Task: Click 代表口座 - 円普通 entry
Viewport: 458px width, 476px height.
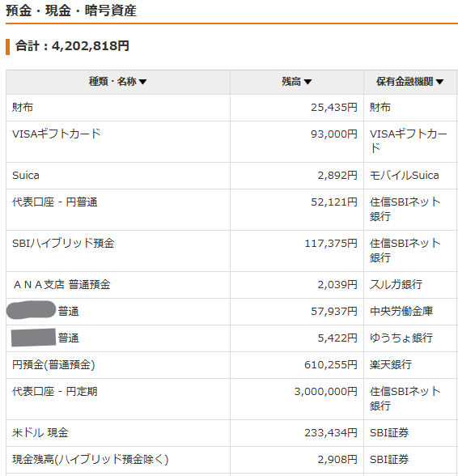Action: click(x=55, y=202)
